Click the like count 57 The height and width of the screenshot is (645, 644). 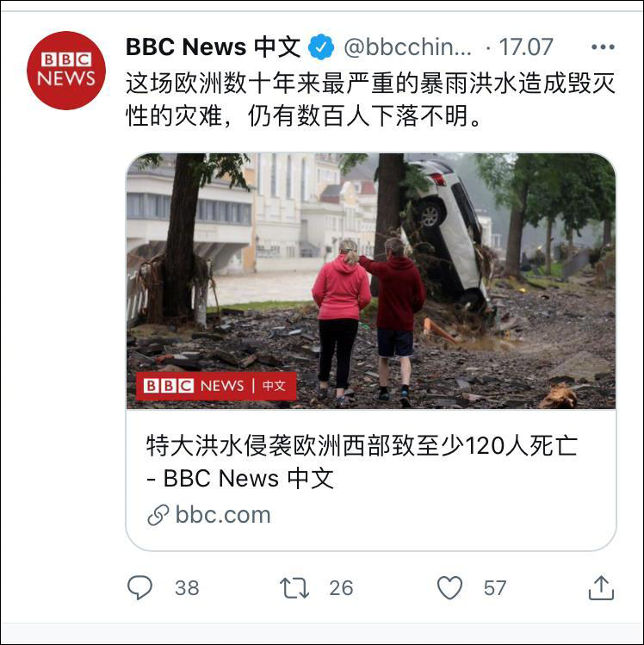click(495, 588)
